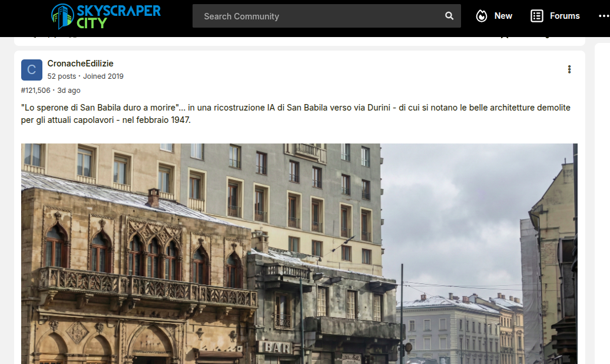Click the "Joined 2019" text
Viewport: 610px width, 364px height.
[x=103, y=76]
